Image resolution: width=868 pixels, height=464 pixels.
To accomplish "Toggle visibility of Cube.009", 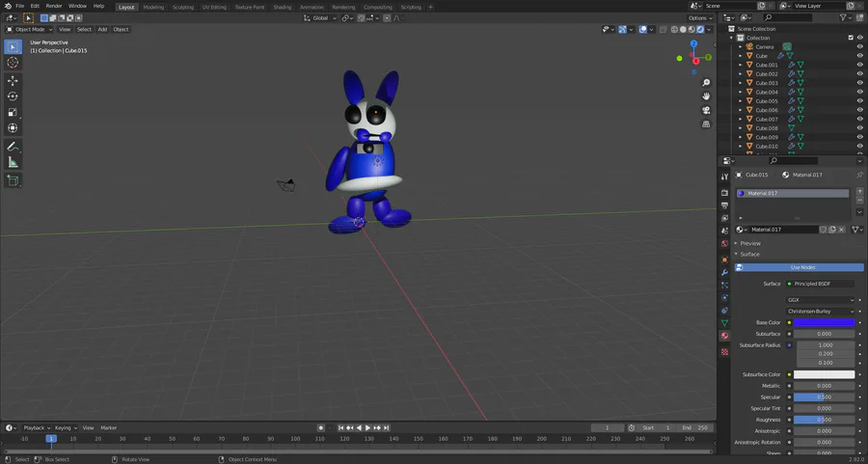I will [859, 137].
